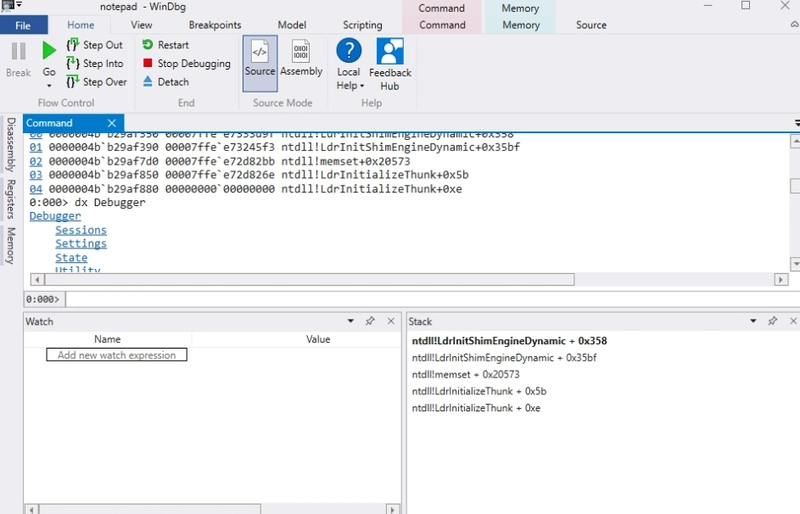Close the Command window tab
This screenshot has width=800, height=514.
112,123
